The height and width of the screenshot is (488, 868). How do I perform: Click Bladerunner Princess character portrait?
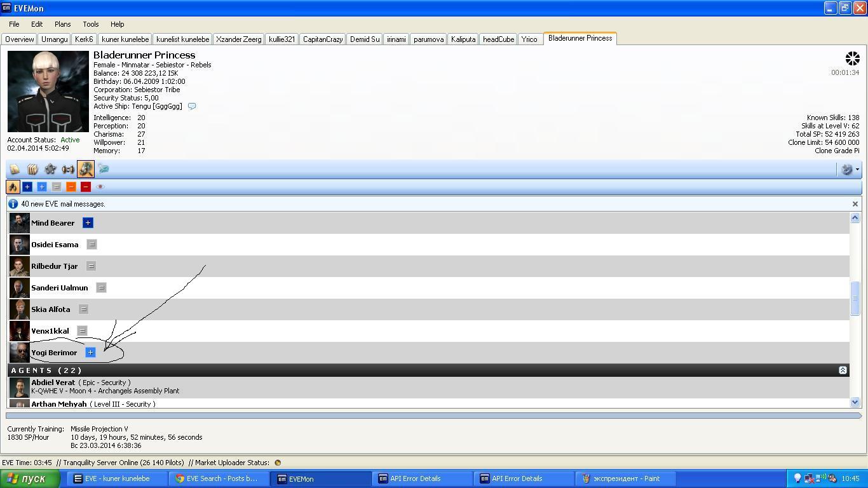(48, 91)
